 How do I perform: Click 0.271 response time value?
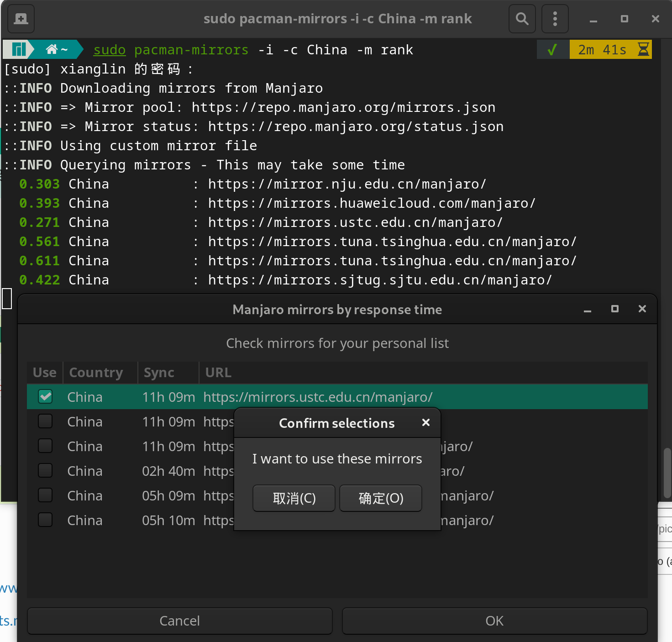[x=39, y=222]
